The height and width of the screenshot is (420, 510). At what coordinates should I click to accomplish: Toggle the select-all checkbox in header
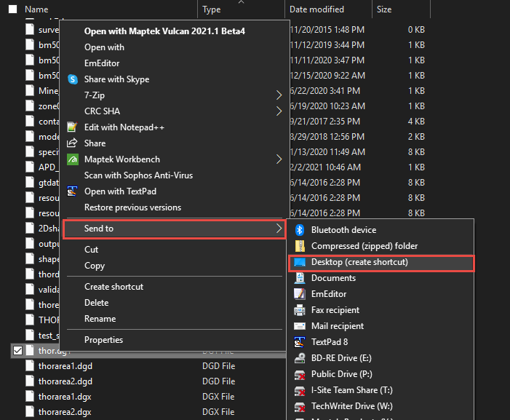coord(12,9)
